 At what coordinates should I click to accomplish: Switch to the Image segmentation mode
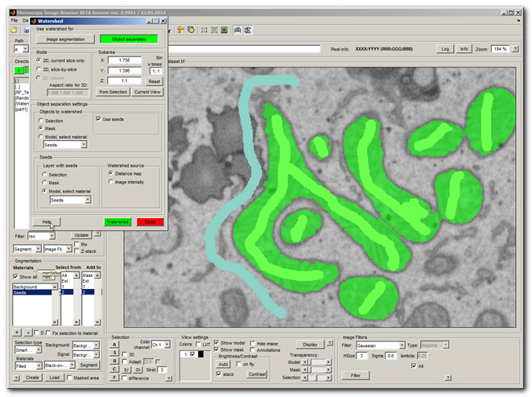click(x=64, y=38)
